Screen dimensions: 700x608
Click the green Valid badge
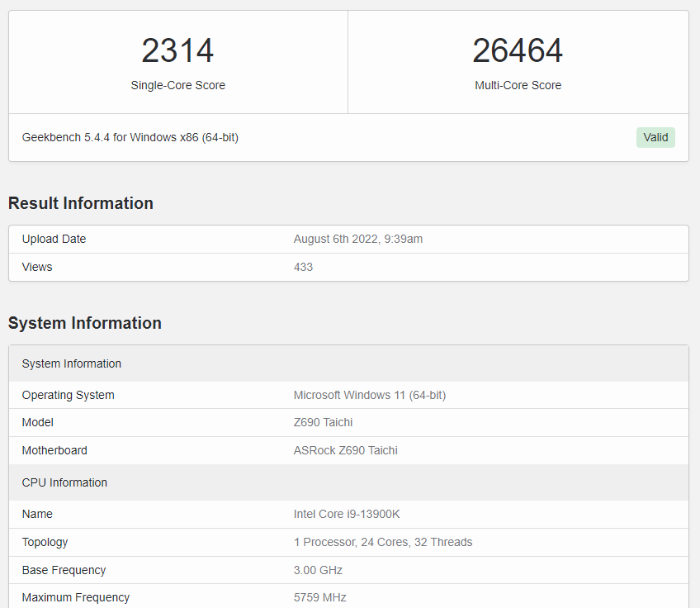pos(655,137)
